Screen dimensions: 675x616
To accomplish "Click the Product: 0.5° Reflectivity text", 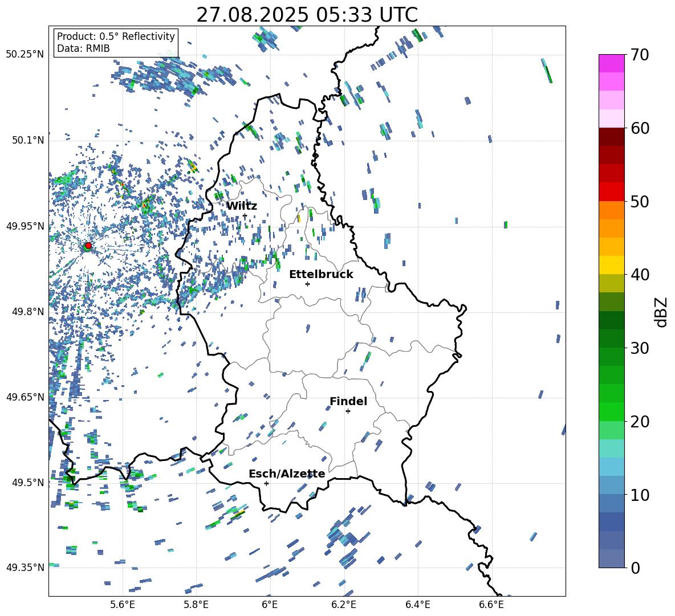I will 116,36.
